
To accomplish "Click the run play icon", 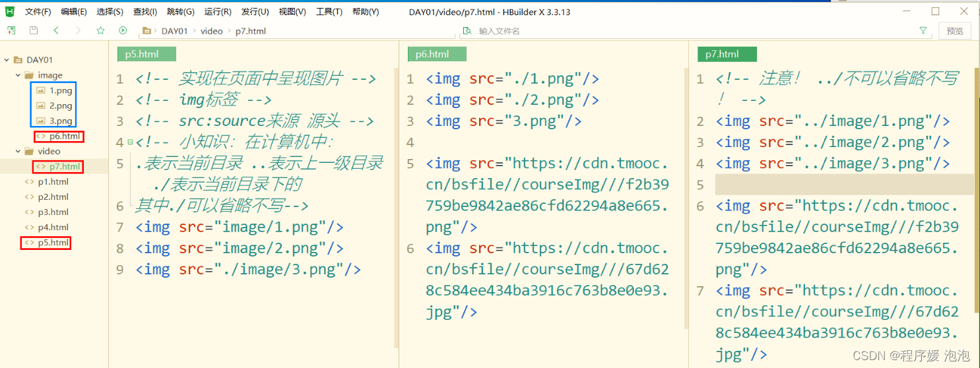I will 123,30.
